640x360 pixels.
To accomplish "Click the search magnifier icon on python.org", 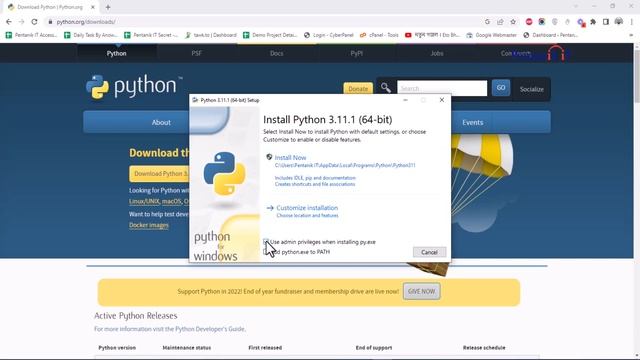I will (x=386, y=87).
